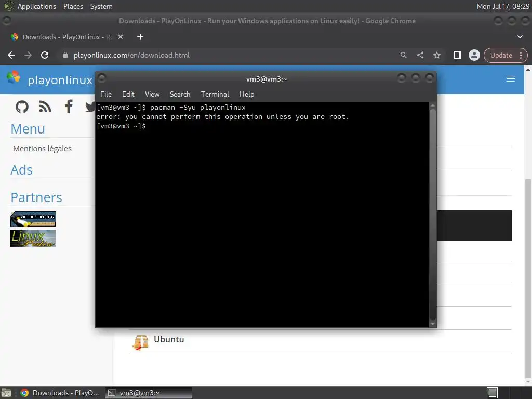The height and width of the screenshot is (399, 532).
Task: Select the Downloads - PlayOnLinux browser tab
Action: click(67, 37)
